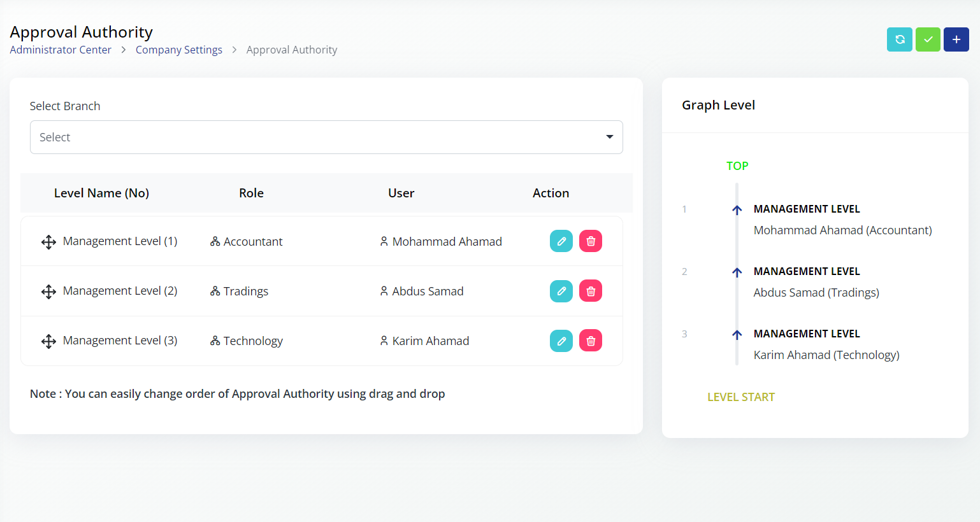The width and height of the screenshot is (980, 522).
Task: Click move handle for Management Level (2)
Action: pyautogui.click(x=48, y=292)
